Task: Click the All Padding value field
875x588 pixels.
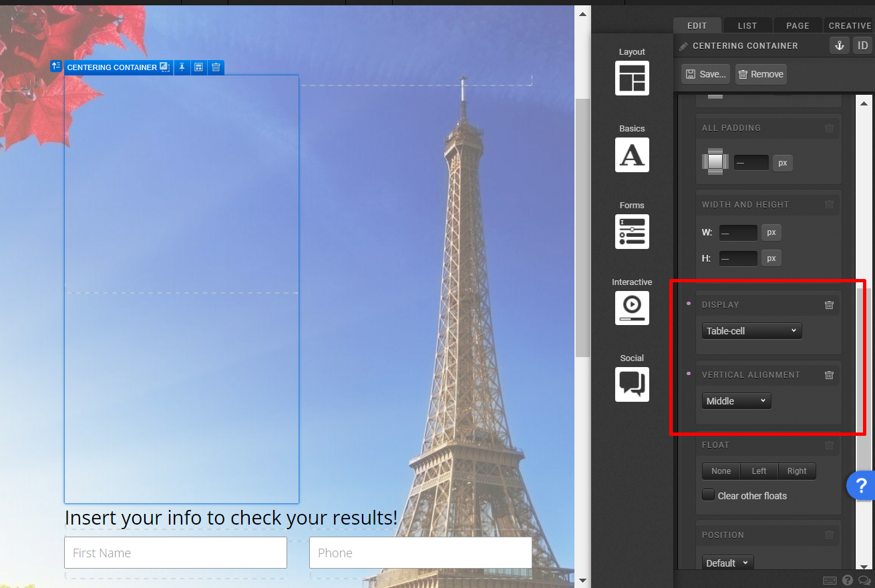Action: pyautogui.click(x=751, y=163)
